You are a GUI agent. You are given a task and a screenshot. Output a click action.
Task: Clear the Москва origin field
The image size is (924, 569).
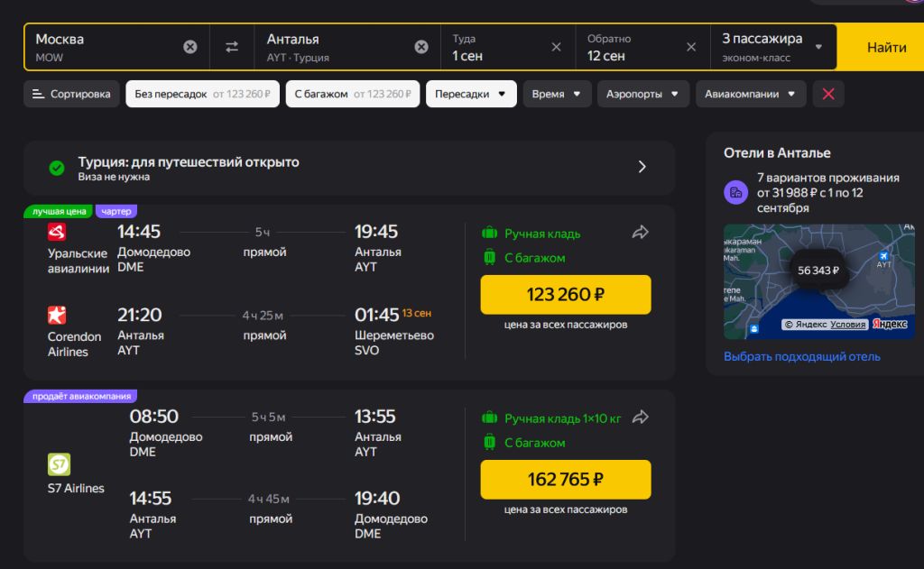pos(189,47)
